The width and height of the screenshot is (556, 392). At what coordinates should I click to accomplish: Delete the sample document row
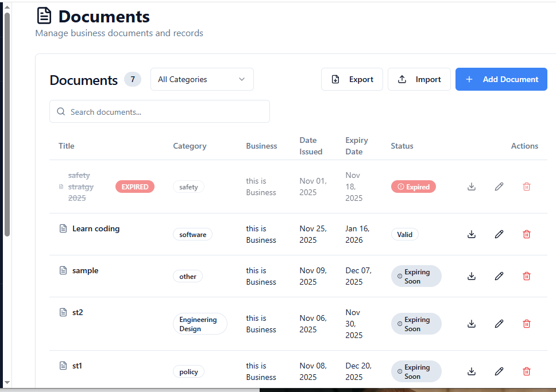click(x=527, y=276)
